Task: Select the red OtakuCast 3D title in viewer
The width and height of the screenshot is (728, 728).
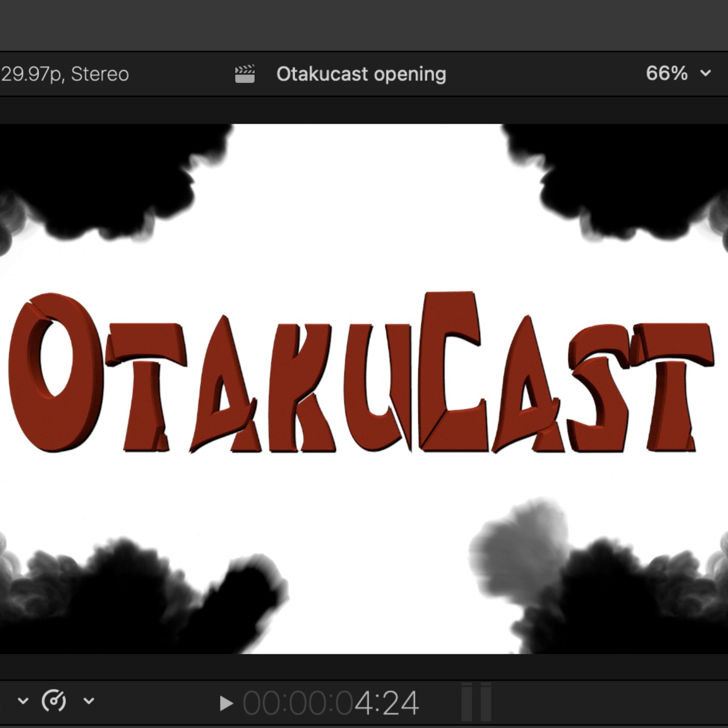Action: 361,373
